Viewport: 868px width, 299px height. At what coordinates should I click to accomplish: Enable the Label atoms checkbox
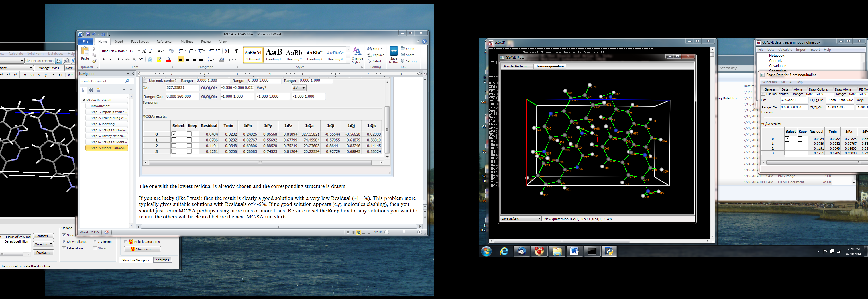click(x=64, y=248)
